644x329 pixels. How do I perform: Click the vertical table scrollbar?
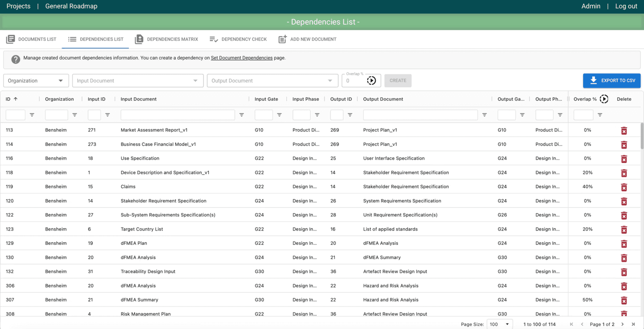coord(642,136)
